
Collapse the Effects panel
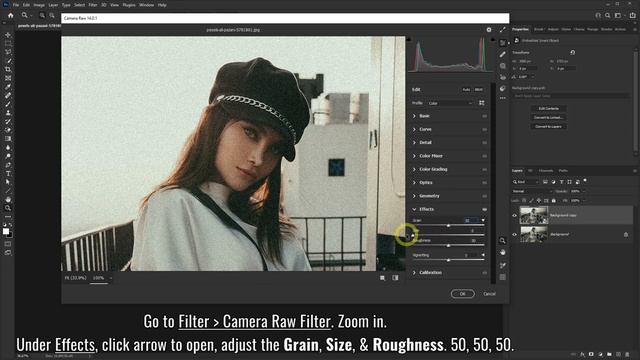[414, 209]
